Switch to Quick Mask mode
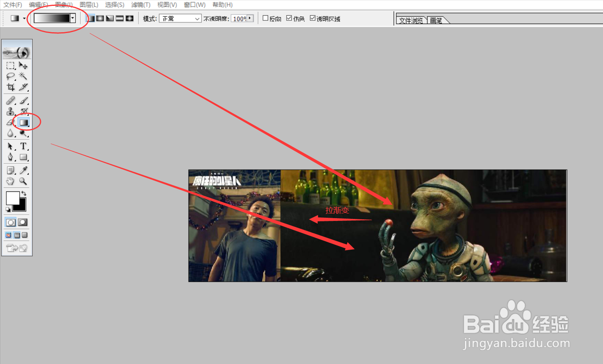Image resolution: width=603 pixels, height=364 pixels. click(x=23, y=222)
